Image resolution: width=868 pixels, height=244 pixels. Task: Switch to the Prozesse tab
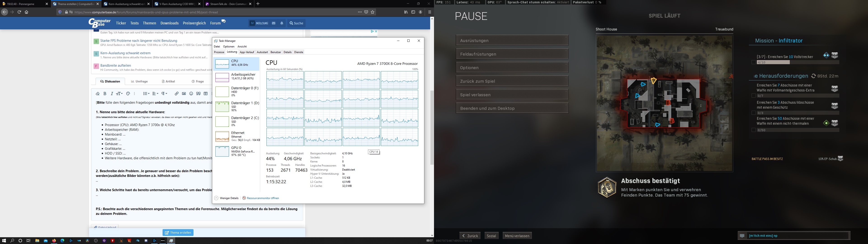click(219, 52)
